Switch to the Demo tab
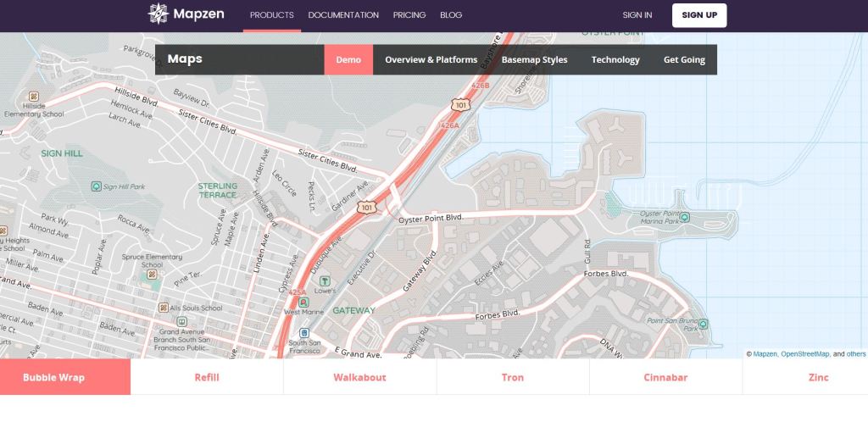 pos(348,59)
